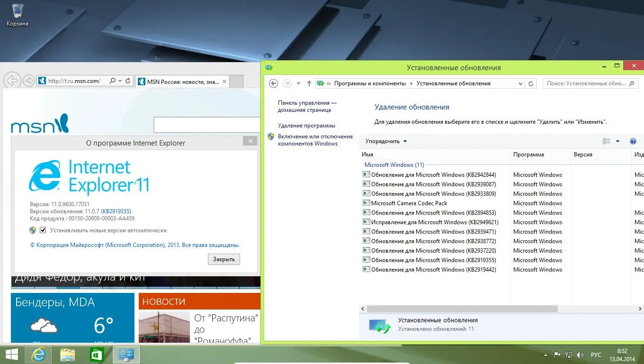The height and width of the screenshot is (364, 644).
Task: Select update KB2939087 in the list
Action: coord(429,184)
